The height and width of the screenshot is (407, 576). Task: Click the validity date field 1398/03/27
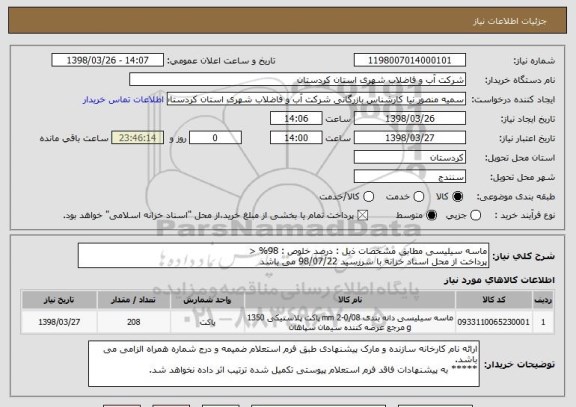410,138
